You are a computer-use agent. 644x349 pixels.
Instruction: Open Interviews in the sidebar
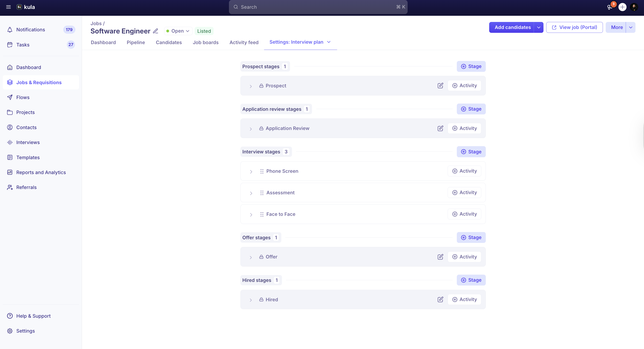28,142
